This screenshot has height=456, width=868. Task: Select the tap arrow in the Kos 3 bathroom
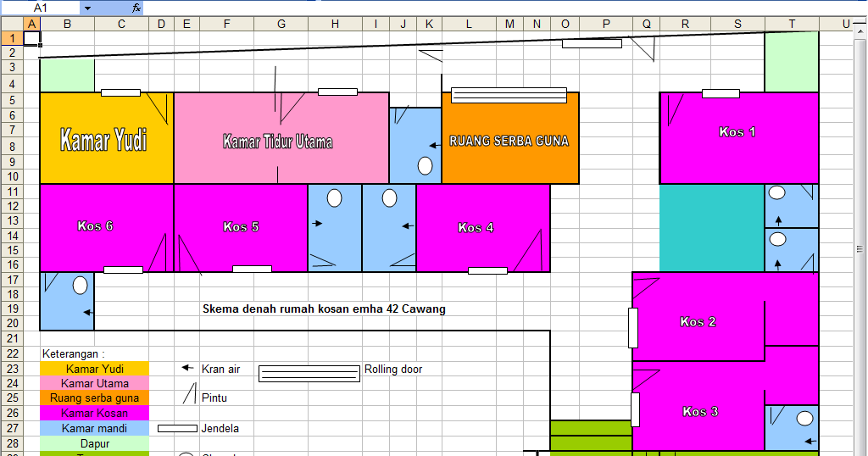810,441
